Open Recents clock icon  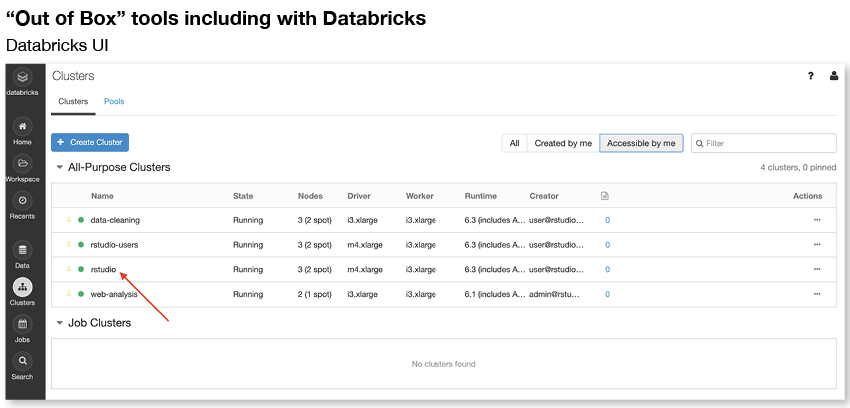(x=22, y=200)
